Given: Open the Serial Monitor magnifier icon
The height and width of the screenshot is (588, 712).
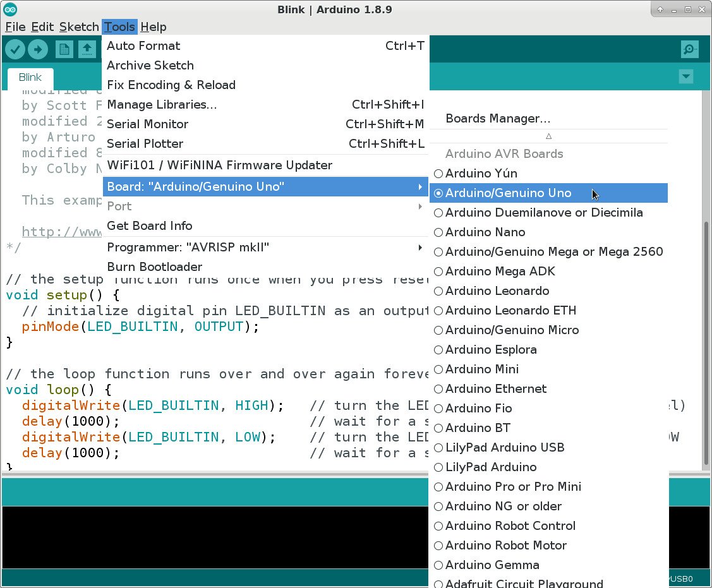Looking at the screenshot, I should 689,49.
